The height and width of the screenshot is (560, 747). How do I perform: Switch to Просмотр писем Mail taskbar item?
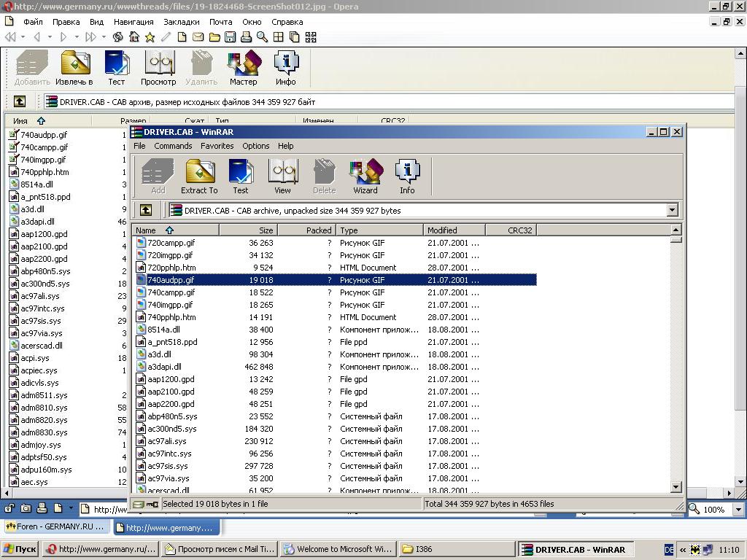[x=220, y=549]
